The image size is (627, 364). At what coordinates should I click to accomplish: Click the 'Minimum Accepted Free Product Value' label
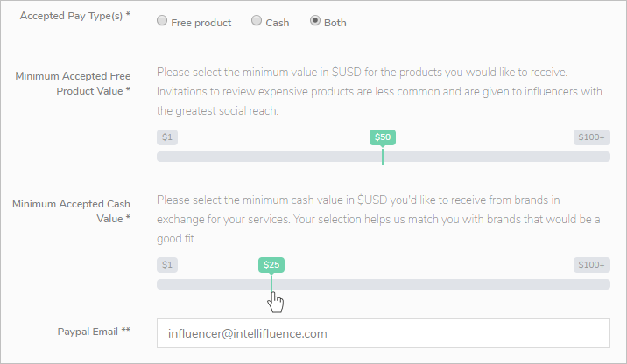click(74, 83)
